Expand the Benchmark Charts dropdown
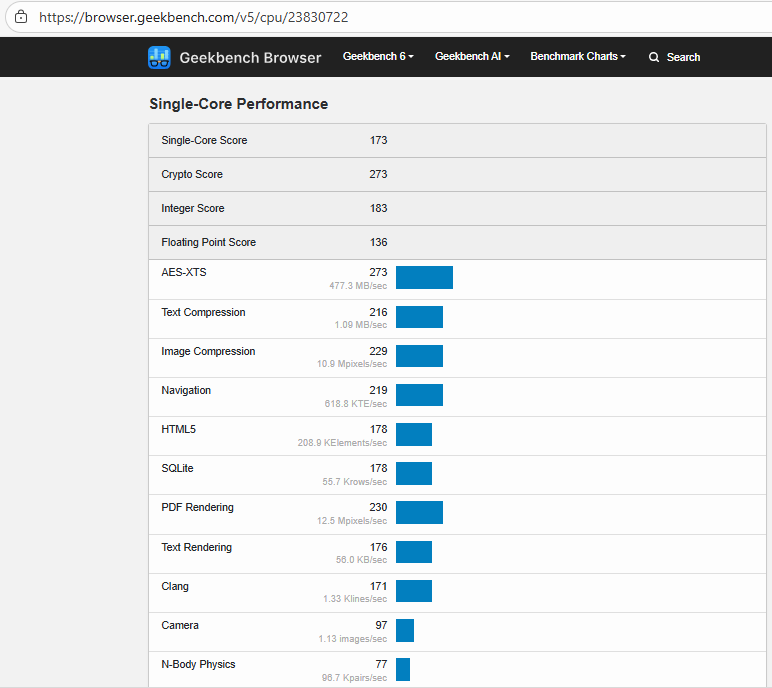This screenshot has height=688, width=772. (578, 57)
